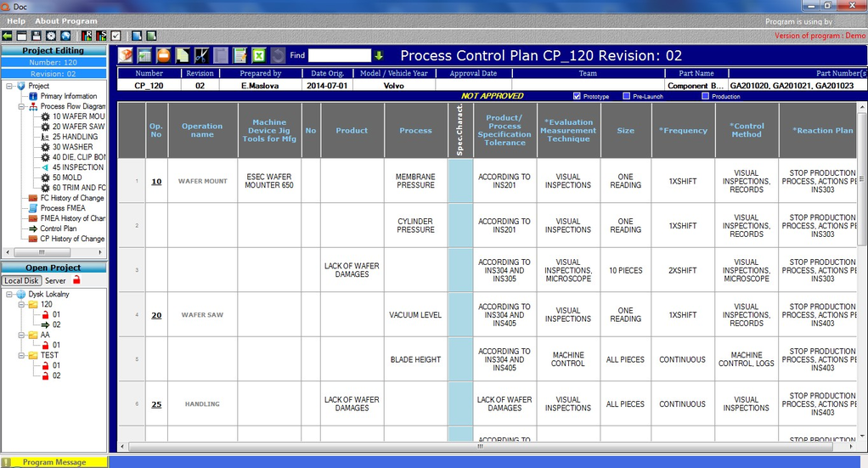
Task: Click operation number 25 link
Action: point(156,404)
